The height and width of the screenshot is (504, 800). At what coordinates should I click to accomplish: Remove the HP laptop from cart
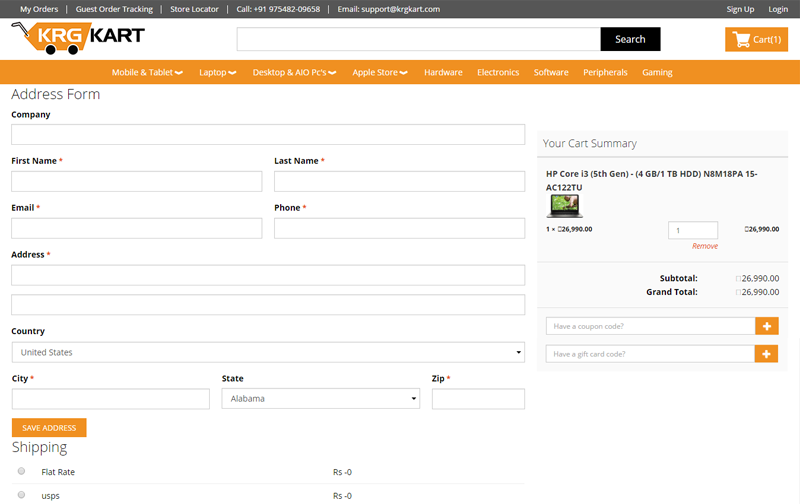705,246
